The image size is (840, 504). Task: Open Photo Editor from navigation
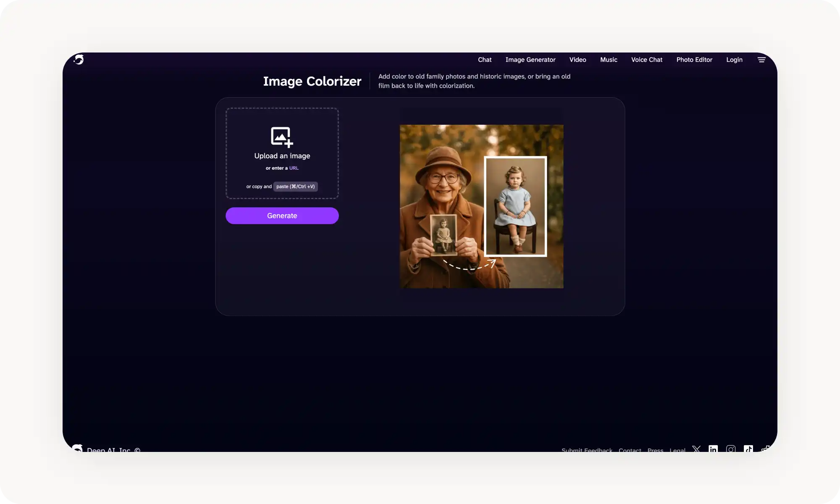coord(694,60)
